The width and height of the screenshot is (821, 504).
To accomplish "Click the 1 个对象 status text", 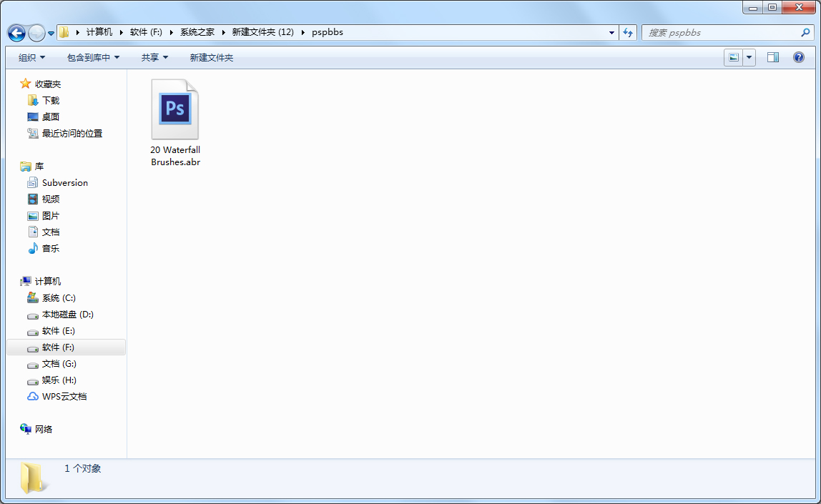I will click(x=83, y=468).
